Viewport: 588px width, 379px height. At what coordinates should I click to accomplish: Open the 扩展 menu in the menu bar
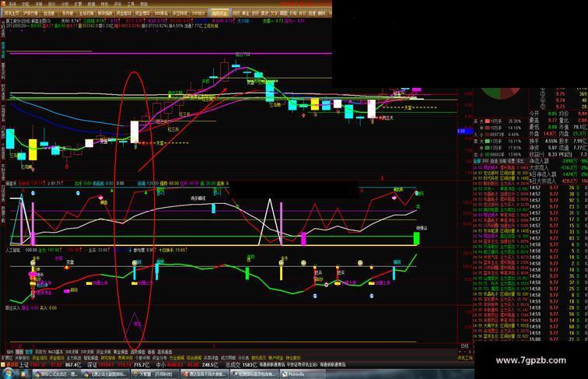tap(78, 4)
